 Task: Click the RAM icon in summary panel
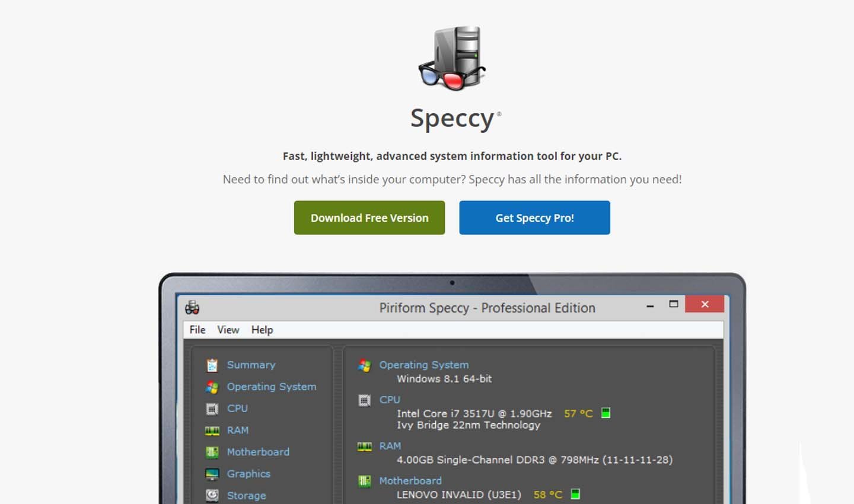point(364,446)
